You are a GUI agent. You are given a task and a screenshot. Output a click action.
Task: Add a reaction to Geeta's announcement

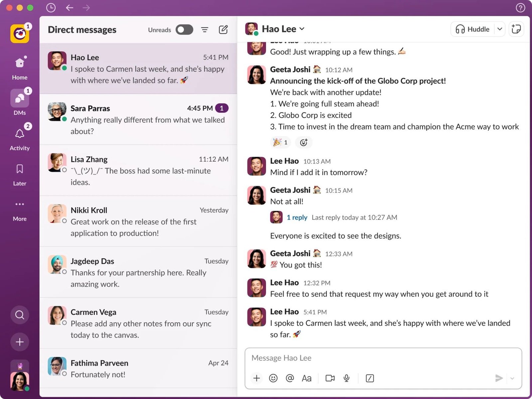pyautogui.click(x=304, y=142)
